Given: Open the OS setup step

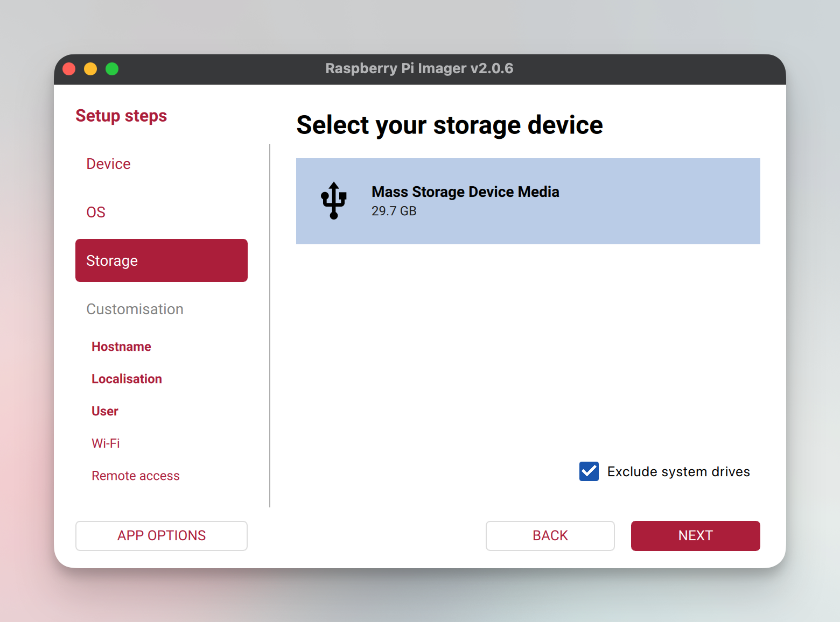Looking at the screenshot, I should click(96, 212).
